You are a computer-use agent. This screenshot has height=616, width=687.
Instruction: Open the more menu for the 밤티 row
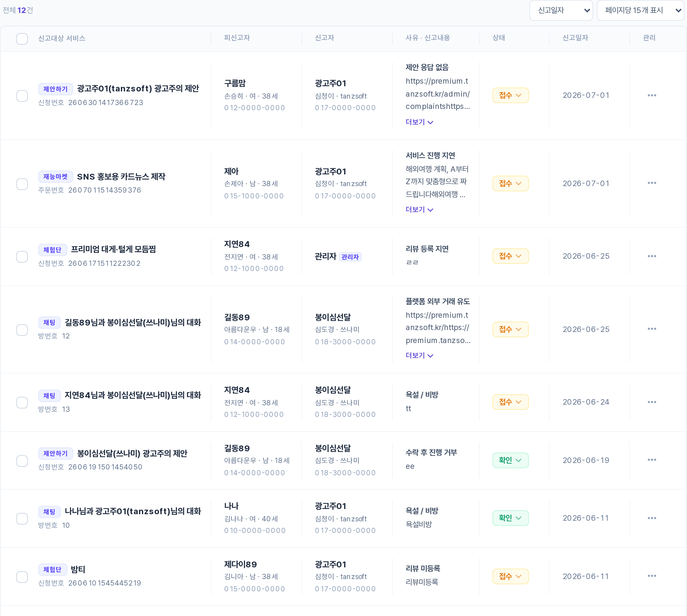(652, 576)
